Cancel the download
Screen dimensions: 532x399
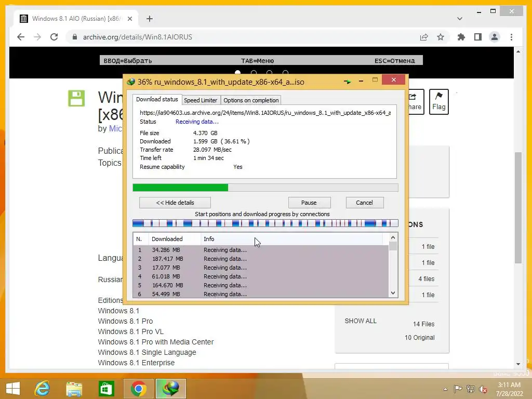pyautogui.click(x=365, y=203)
